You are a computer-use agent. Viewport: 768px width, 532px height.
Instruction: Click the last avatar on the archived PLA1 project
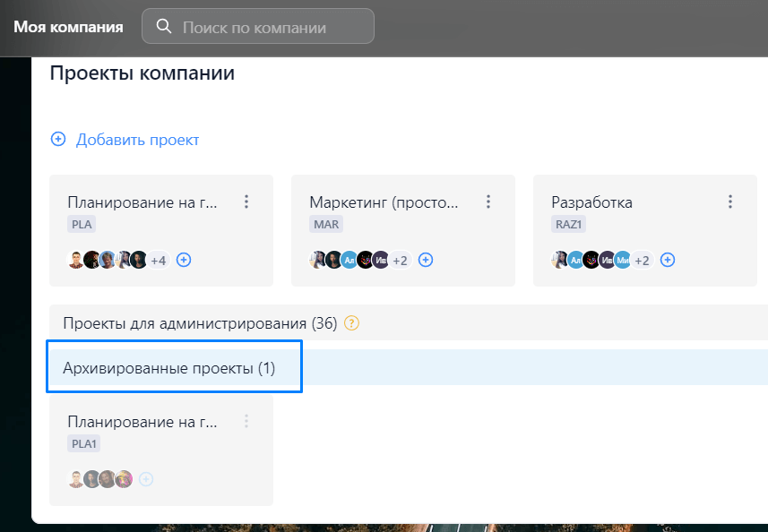pyautogui.click(x=124, y=478)
